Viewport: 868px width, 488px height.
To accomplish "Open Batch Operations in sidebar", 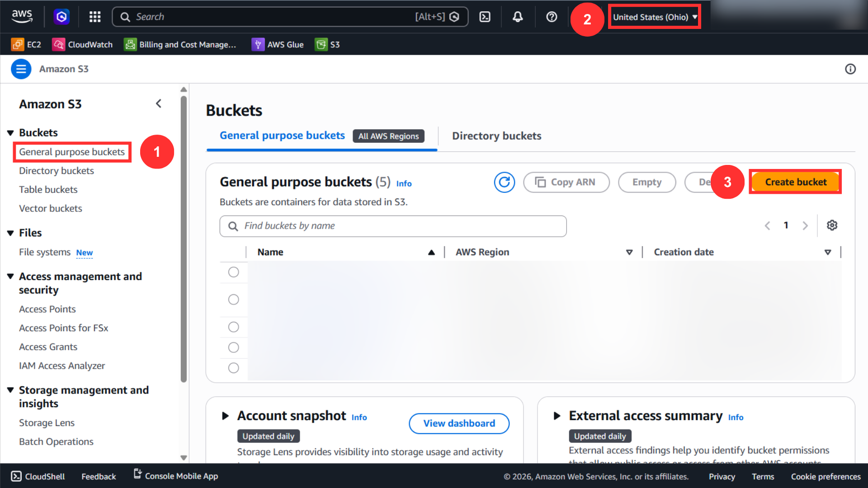I will pos(57,442).
